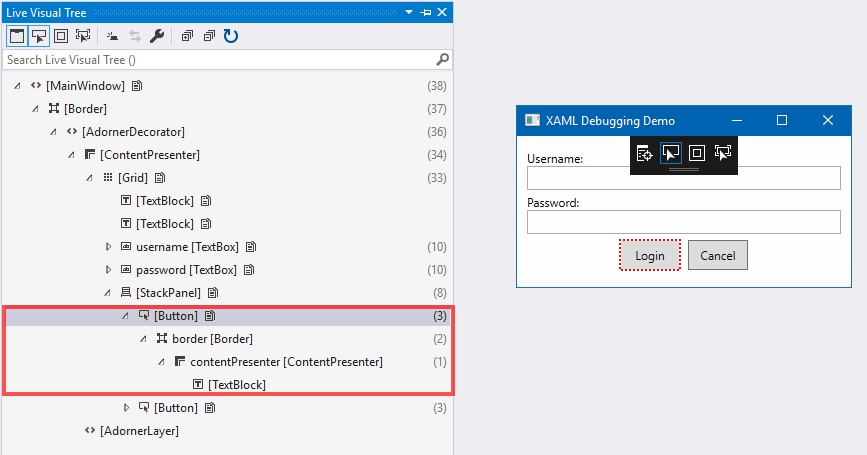Click Expand All tree icon
Viewport: 867px width, 455px height.
click(x=187, y=36)
